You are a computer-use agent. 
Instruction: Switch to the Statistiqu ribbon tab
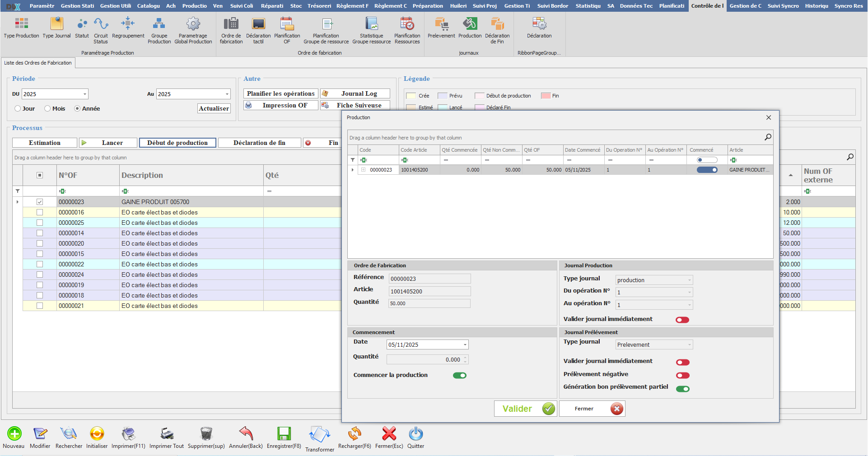click(588, 6)
